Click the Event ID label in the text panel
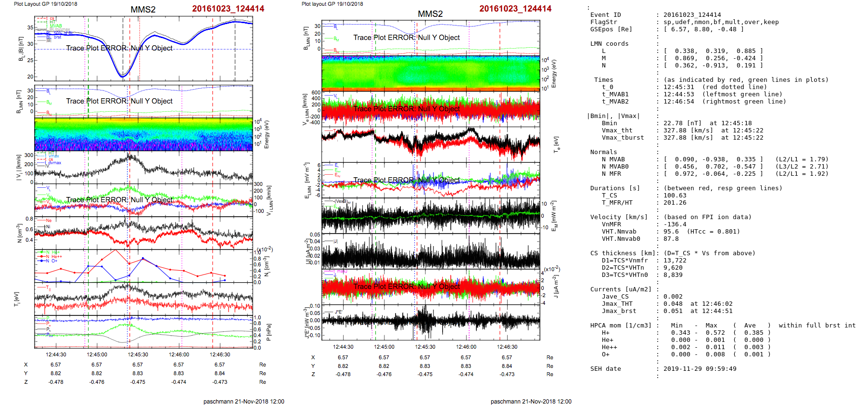868x405 pixels. [605, 15]
